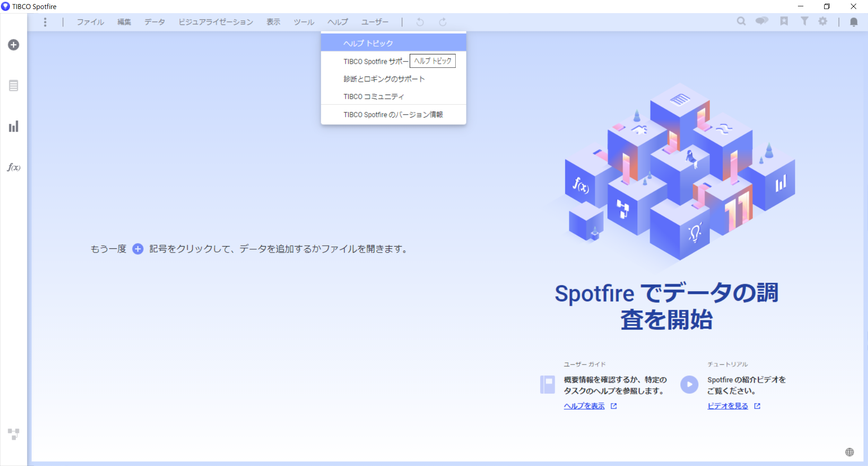
Task: Select TIBCO Spotfire サポート menu entry
Action: tap(393, 61)
